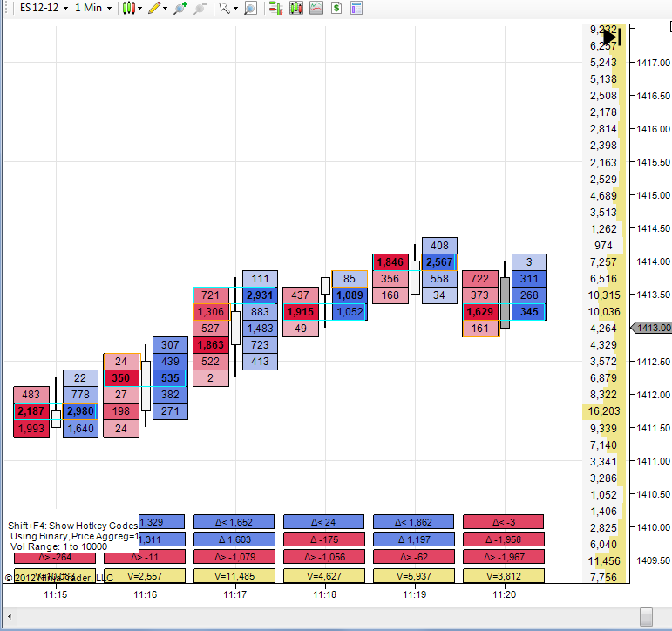Click the 1413.00 current price marker
The width and height of the screenshot is (672, 631).
tap(651, 328)
